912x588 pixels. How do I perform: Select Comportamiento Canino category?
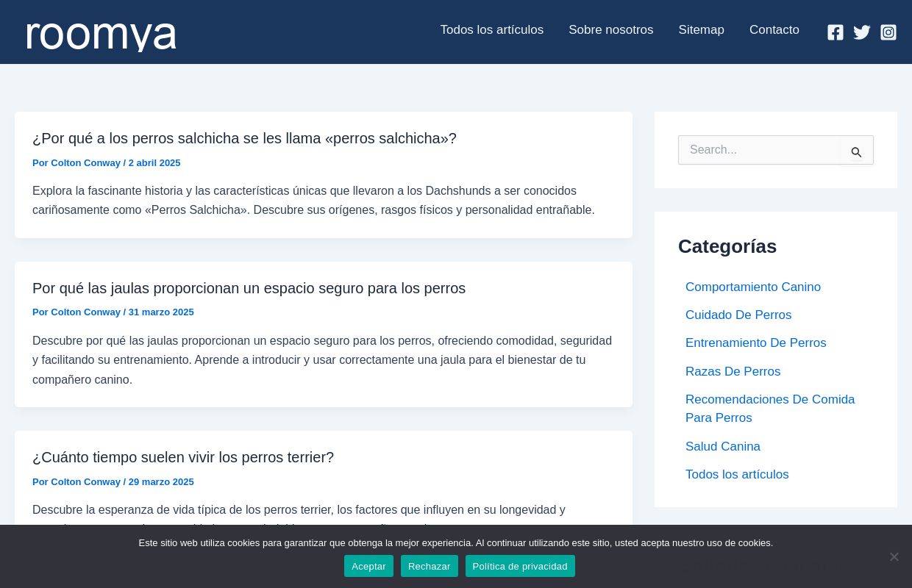tap(753, 287)
